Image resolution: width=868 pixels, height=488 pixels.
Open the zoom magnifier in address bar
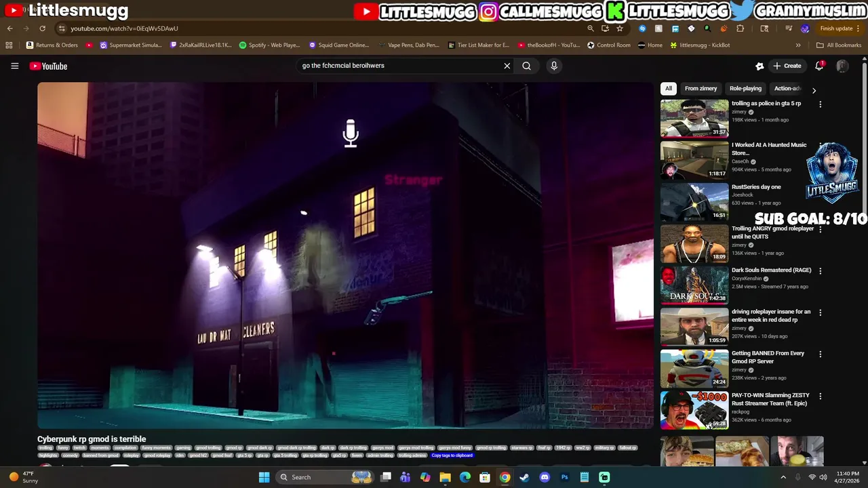pyautogui.click(x=591, y=28)
